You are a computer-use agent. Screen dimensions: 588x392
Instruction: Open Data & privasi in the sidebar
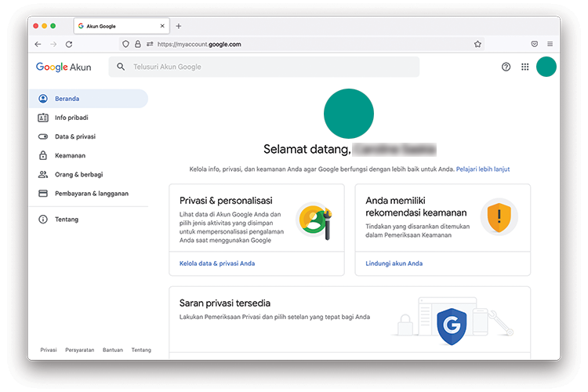tap(89, 136)
